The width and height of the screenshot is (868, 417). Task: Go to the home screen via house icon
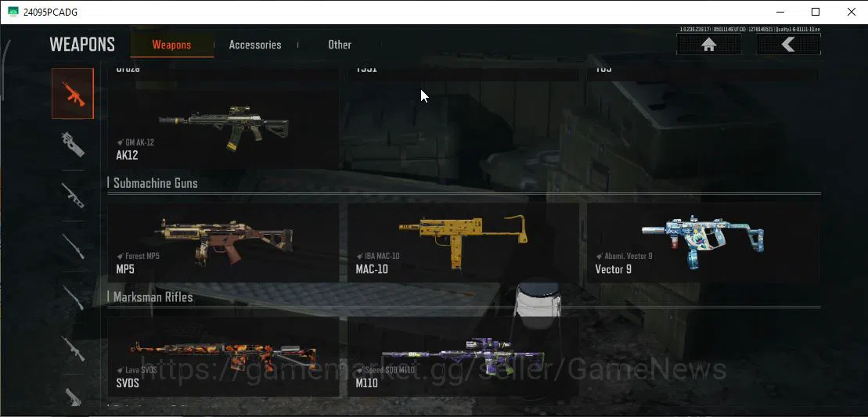pos(708,45)
